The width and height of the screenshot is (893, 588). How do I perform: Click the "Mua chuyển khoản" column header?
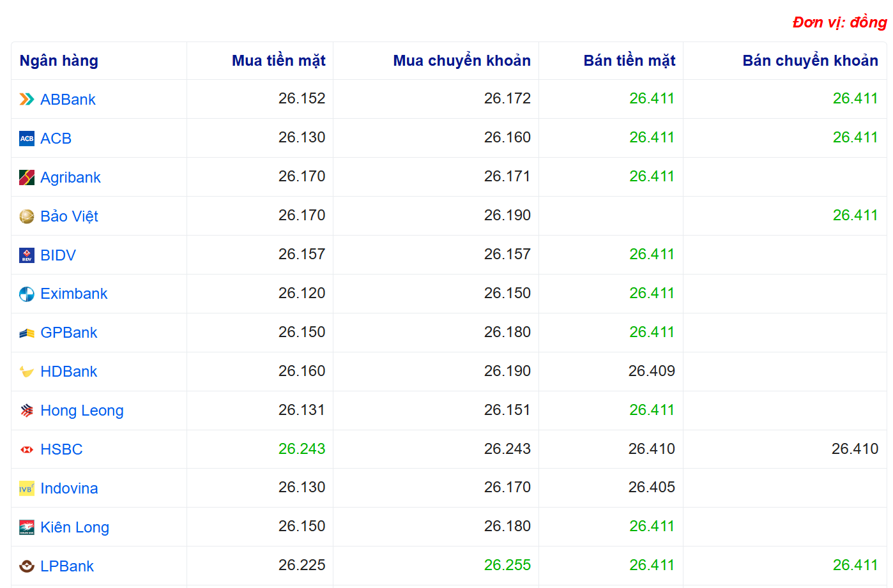pos(462,61)
